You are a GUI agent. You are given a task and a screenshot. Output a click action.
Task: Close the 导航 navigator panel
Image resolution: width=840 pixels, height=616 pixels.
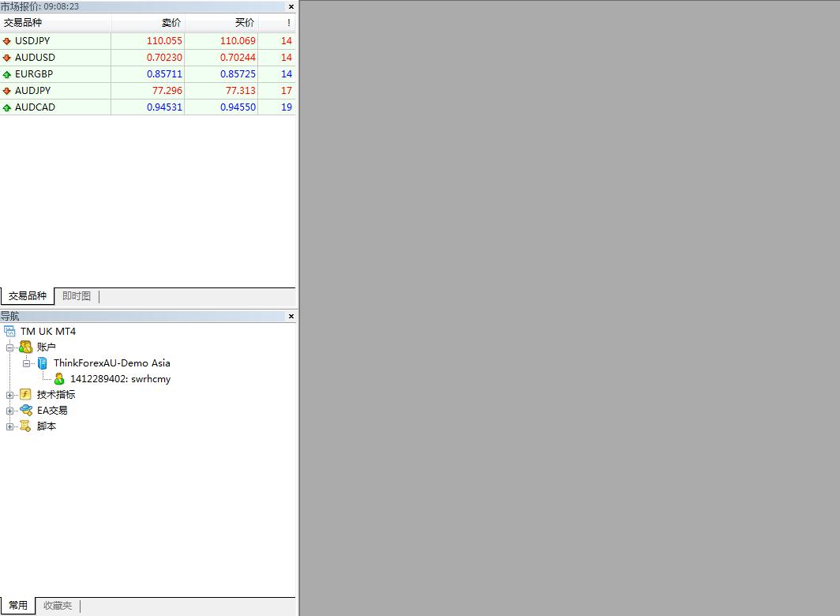pos(291,316)
